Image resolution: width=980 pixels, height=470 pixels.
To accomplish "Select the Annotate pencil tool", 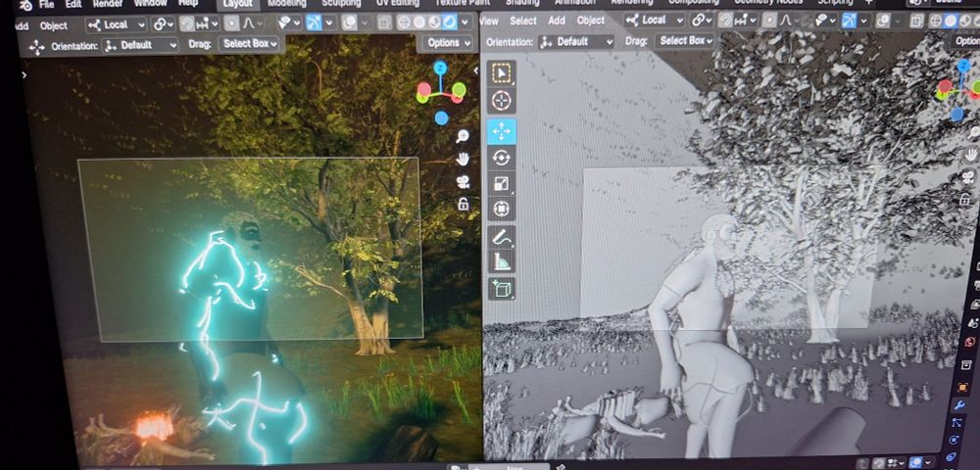I will point(501,237).
